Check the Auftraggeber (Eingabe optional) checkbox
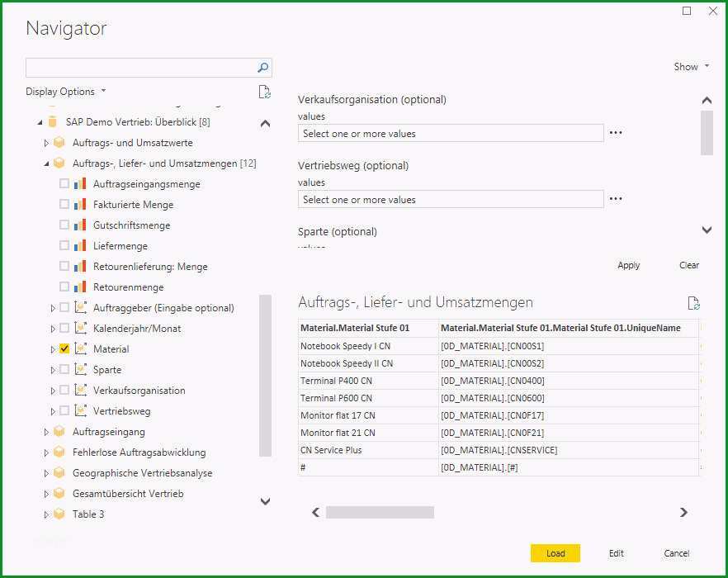The image size is (728, 578). [x=64, y=307]
